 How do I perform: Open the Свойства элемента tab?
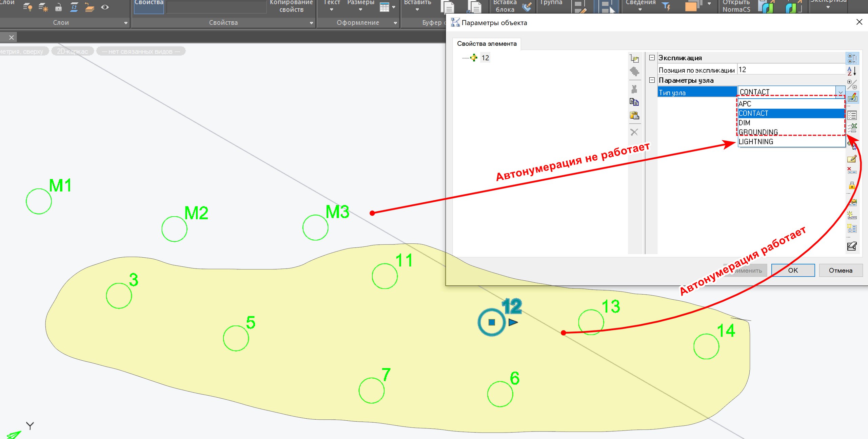click(487, 44)
